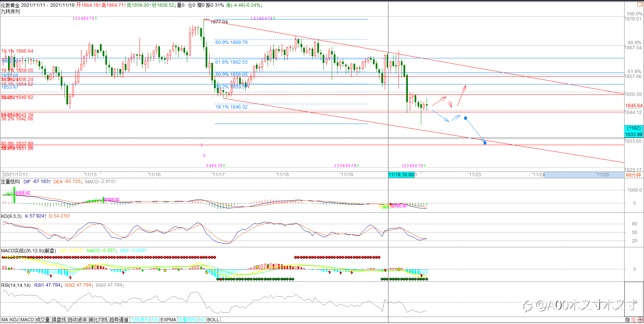This screenshot has height=324, width=644.
Task: Select the EXPMA indicator tab
Action: (x=168, y=320)
